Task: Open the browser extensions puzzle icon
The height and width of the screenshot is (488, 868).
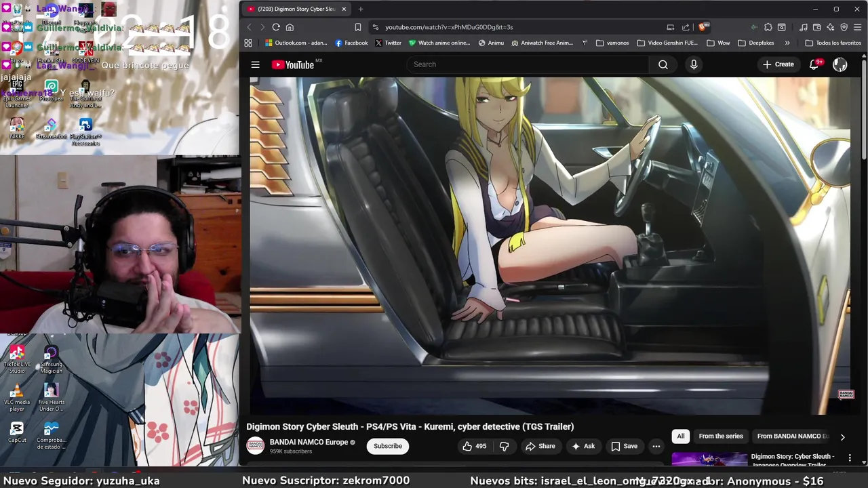Action: pos(768,27)
